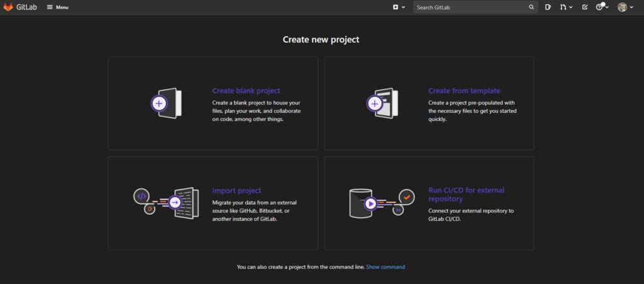
Task: Expand the plus create-new dropdown
Action: coord(399,8)
